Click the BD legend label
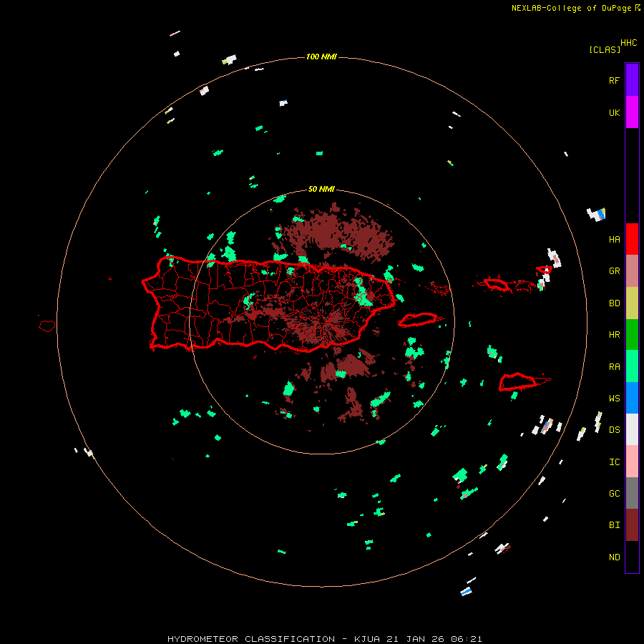 614,303
